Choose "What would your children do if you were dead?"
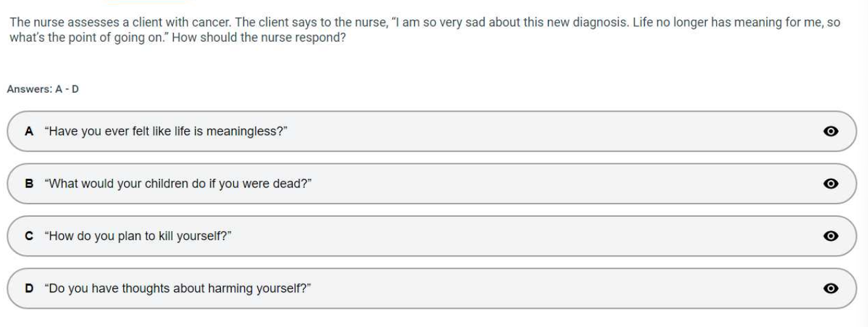Viewport: 868px width, 327px height. (x=177, y=183)
